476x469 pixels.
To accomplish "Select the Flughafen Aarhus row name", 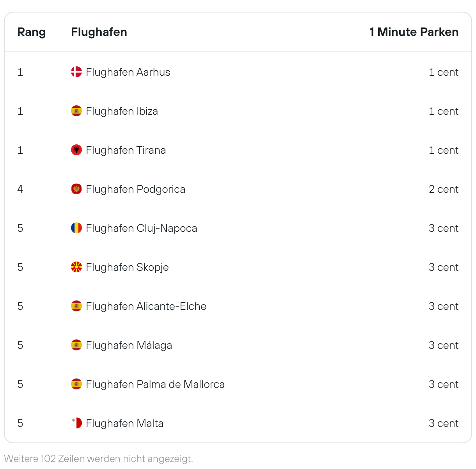I will [128, 72].
